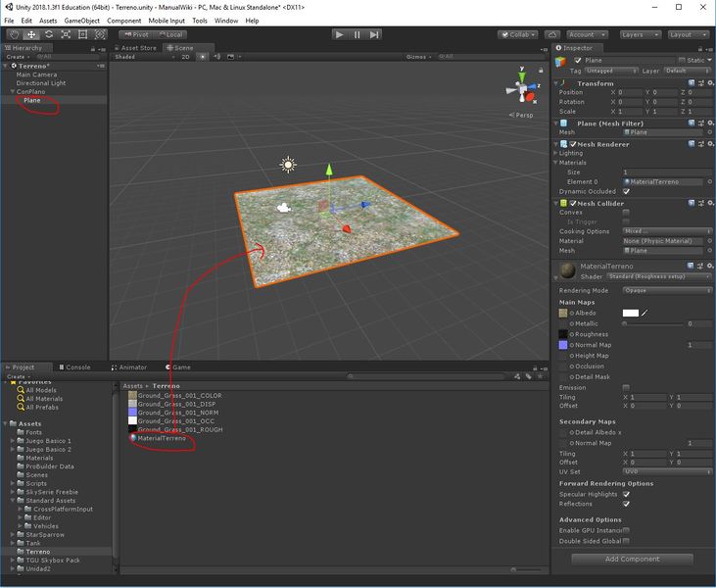The width and height of the screenshot is (716, 588).
Task: Open Cooking Options dropdown
Action: tap(667, 231)
